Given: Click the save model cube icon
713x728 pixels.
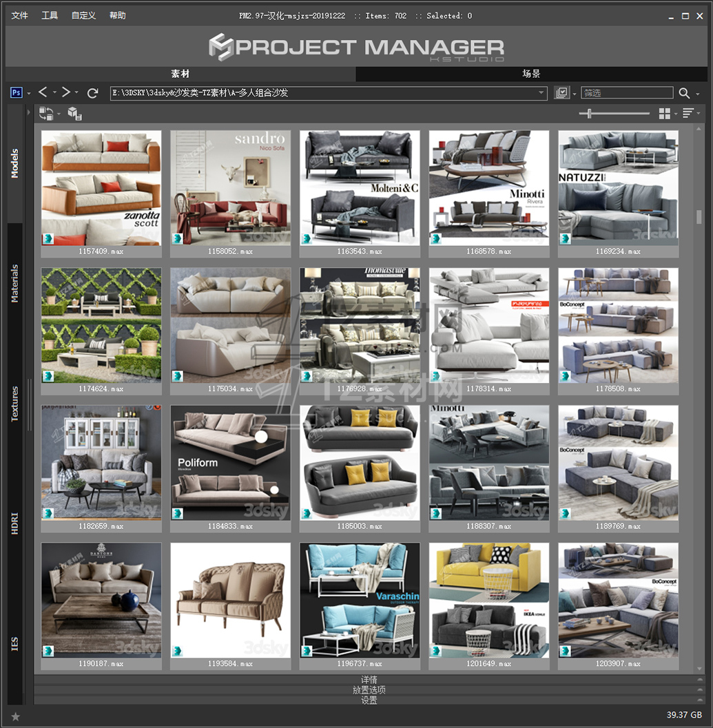Looking at the screenshot, I should [x=75, y=113].
